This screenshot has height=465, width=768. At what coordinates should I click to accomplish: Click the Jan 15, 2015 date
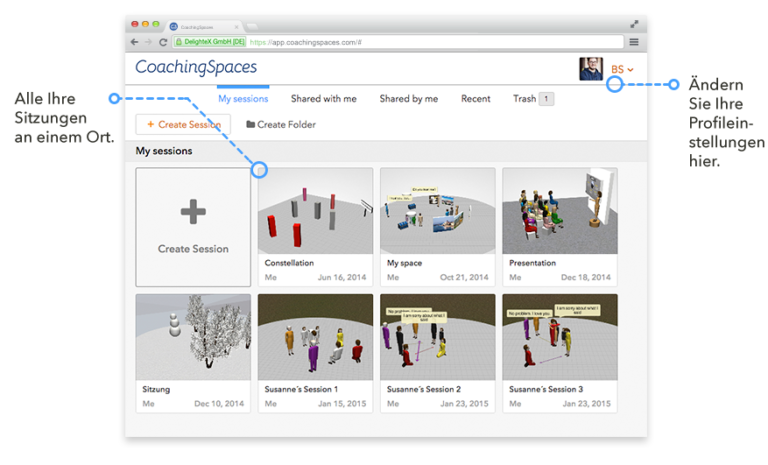(x=342, y=404)
